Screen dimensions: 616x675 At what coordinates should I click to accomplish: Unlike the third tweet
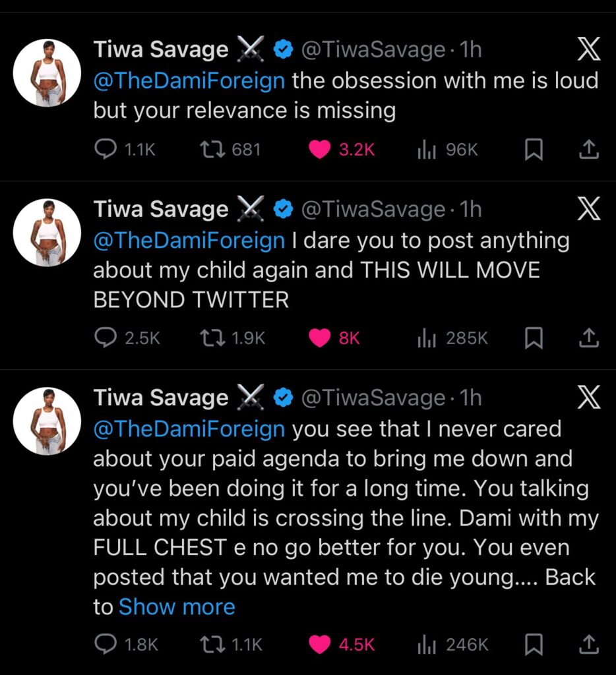coord(320,645)
